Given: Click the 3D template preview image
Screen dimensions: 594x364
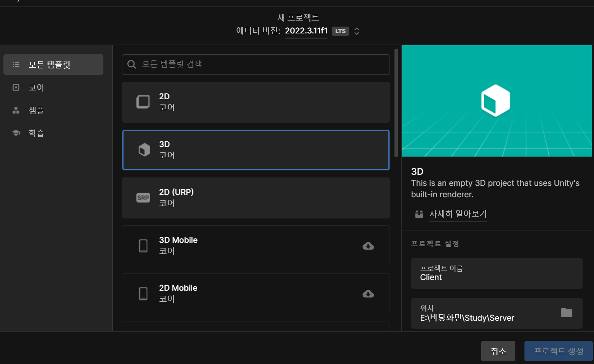Looking at the screenshot, I should (497, 101).
